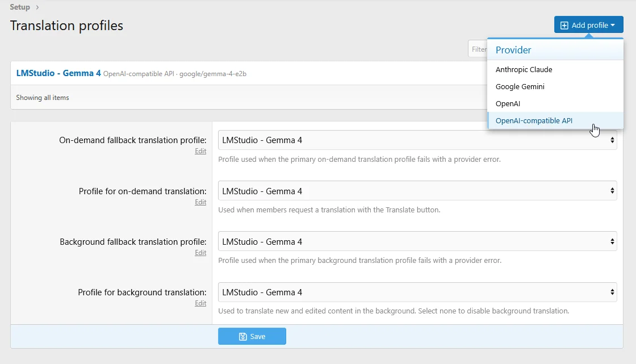Open Profile for on-demand translation dropdown
The height and width of the screenshot is (364, 636).
(x=417, y=191)
